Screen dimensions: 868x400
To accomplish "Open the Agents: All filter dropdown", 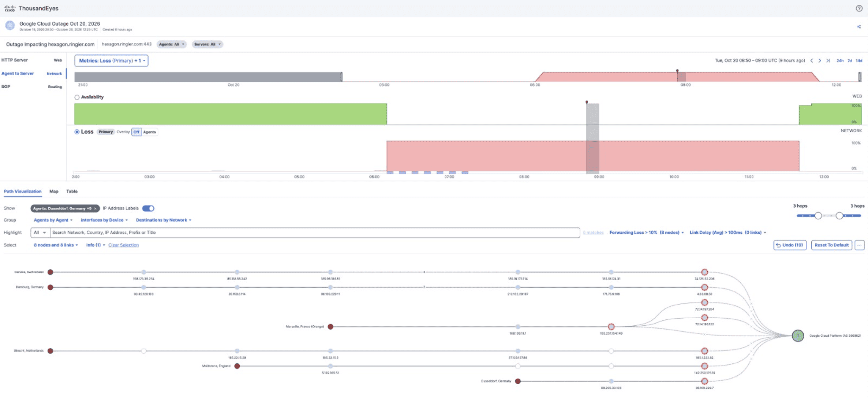I will pos(172,44).
